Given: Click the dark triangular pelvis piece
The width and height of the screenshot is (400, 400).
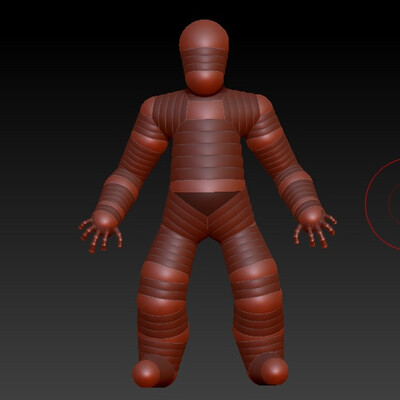Looking at the screenshot, I should coord(207,202).
